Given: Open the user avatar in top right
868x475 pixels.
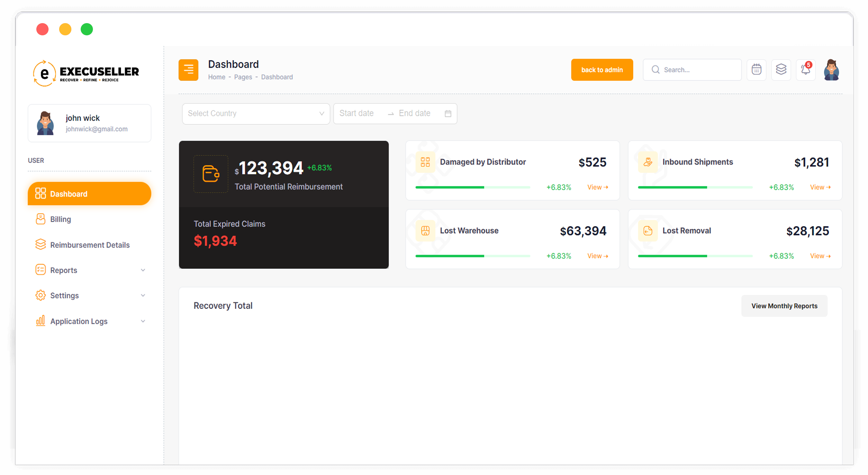Looking at the screenshot, I should click(x=832, y=70).
